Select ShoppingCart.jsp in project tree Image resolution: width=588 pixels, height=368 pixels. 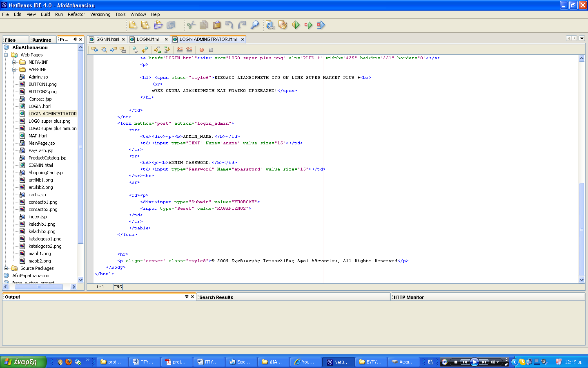(x=45, y=173)
